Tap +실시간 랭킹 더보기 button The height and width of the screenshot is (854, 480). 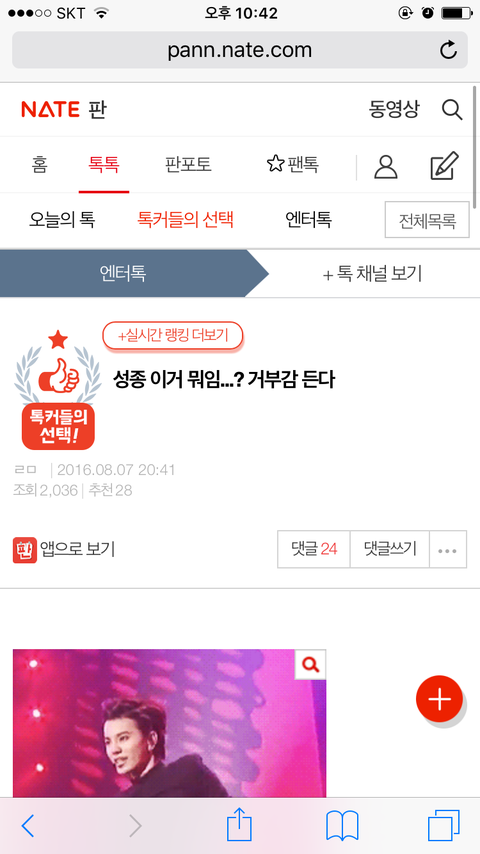(x=173, y=336)
